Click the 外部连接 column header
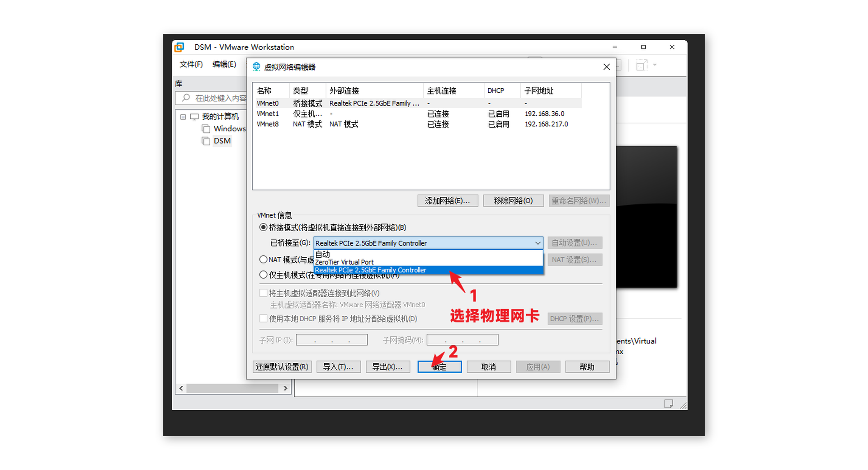 point(374,90)
